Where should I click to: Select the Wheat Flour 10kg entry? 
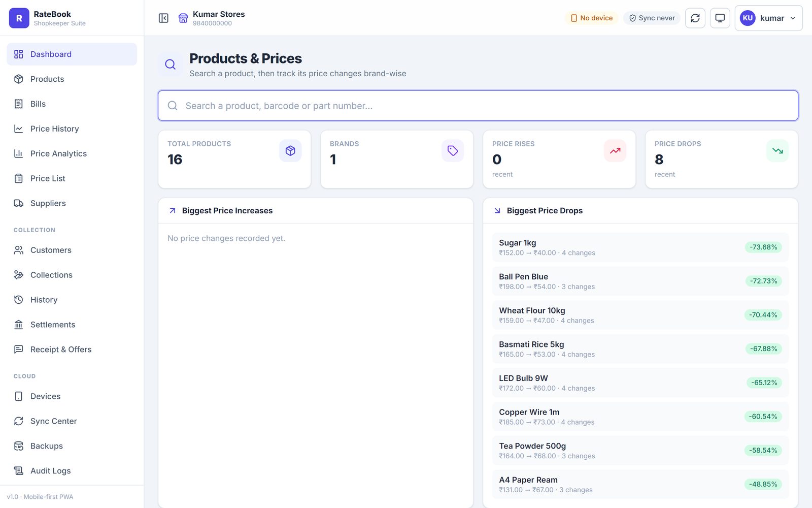pyautogui.click(x=640, y=315)
